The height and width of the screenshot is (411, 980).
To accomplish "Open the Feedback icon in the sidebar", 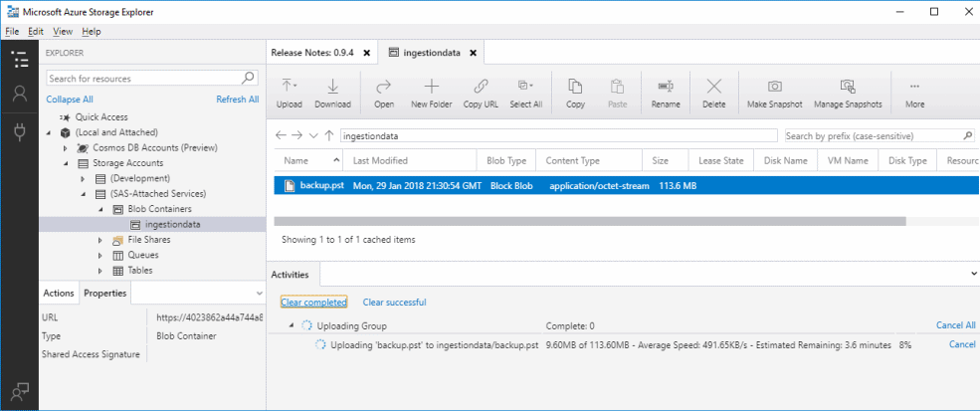I will [x=20, y=390].
